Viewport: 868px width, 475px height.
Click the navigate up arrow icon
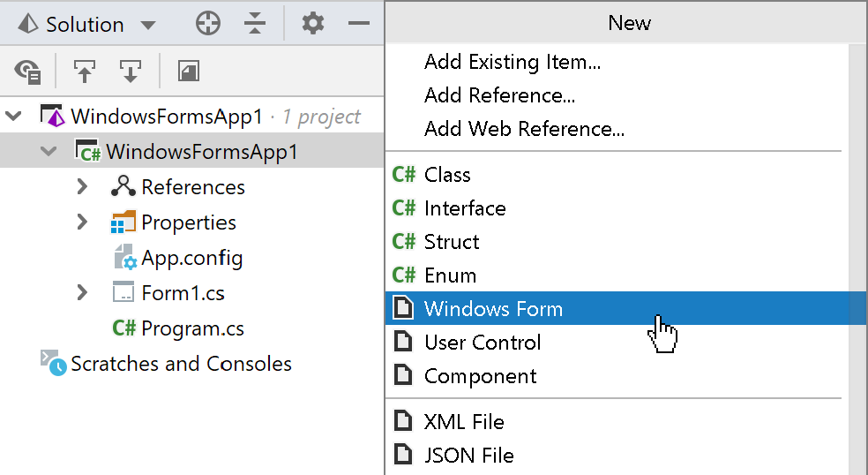84,72
